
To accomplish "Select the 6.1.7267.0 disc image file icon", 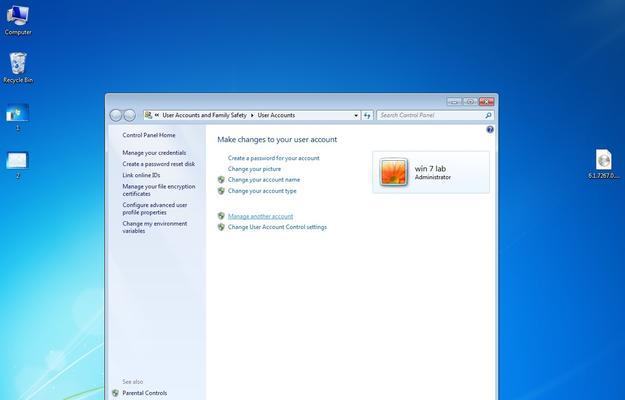I will [604, 164].
